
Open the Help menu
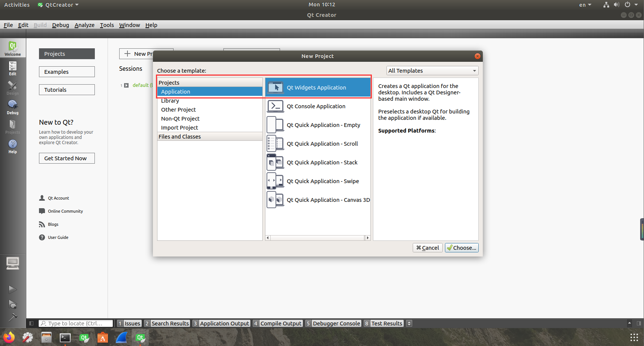click(x=151, y=25)
